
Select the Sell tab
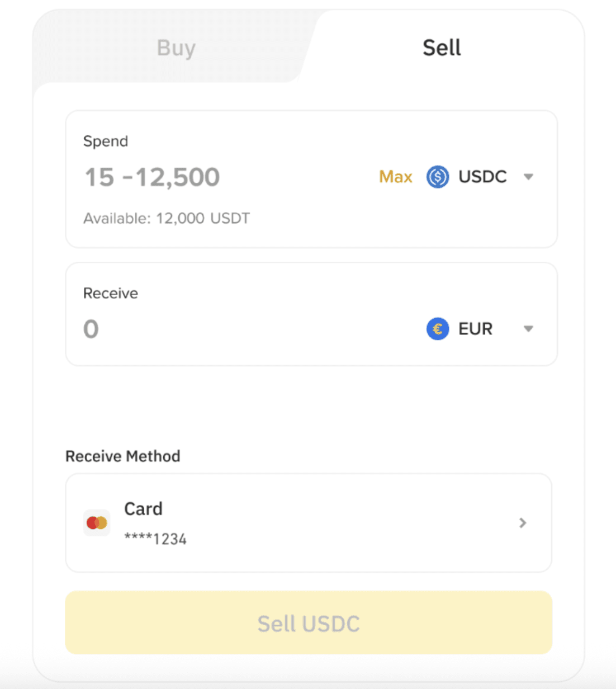point(442,48)
